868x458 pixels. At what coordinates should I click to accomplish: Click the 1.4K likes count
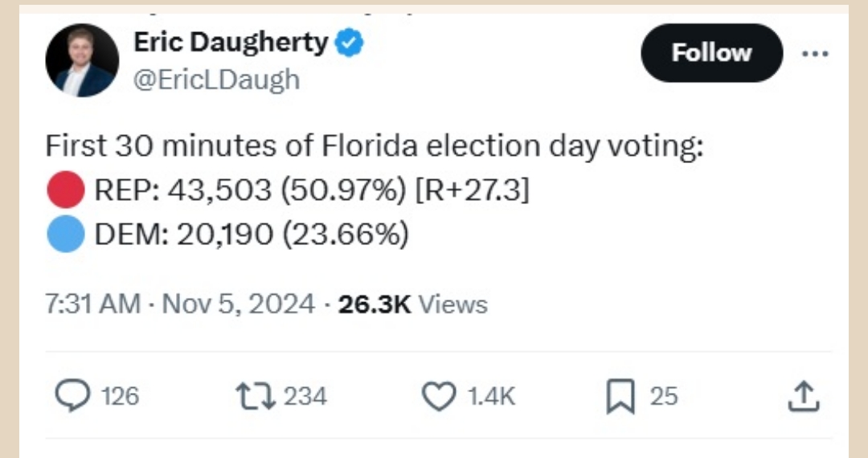[492, 396]
